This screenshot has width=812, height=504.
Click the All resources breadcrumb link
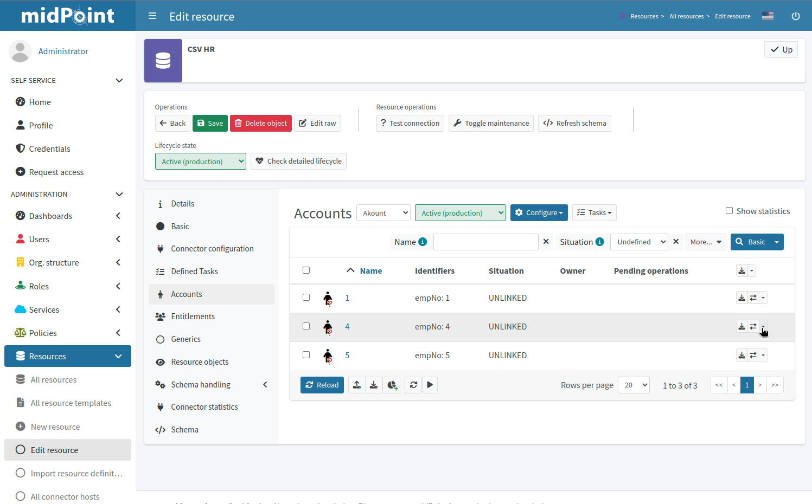[x=686, y=16]
